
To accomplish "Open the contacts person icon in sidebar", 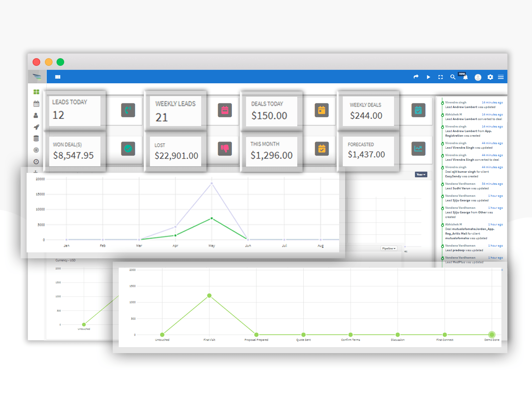I will (36, 115).
